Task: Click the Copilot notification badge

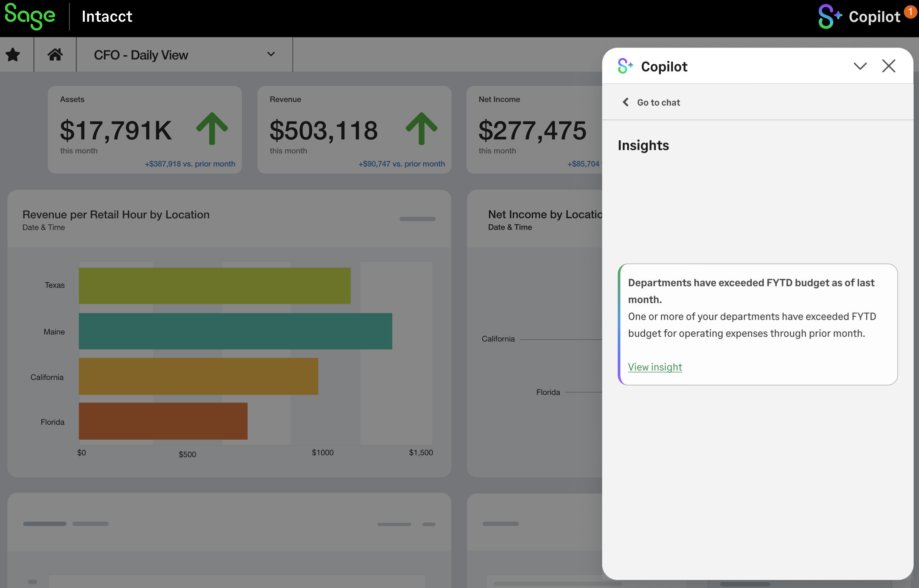Action: click(911, 12)
